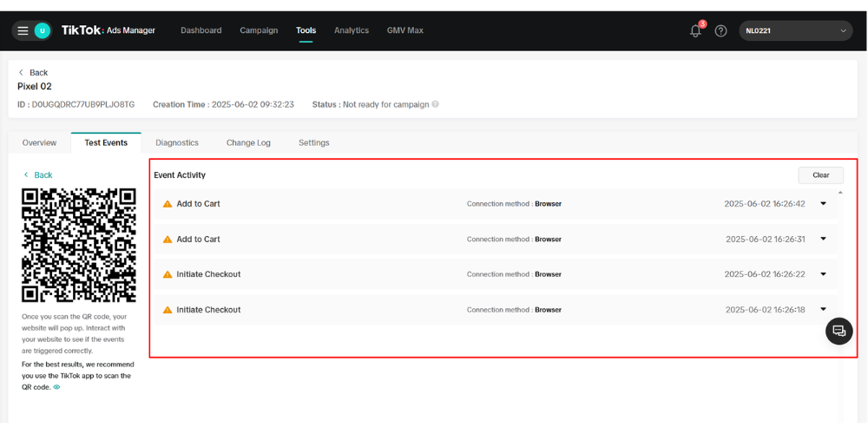
Task: Click the Pixel 02 title
Action: 35,86
